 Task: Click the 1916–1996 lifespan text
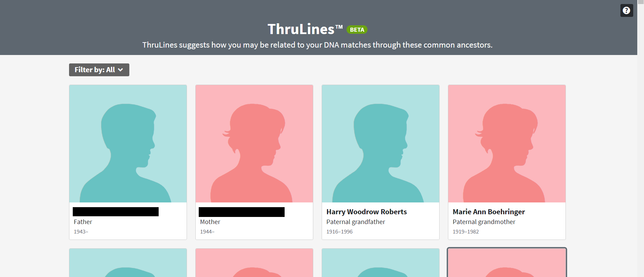[x=340, y=232]
